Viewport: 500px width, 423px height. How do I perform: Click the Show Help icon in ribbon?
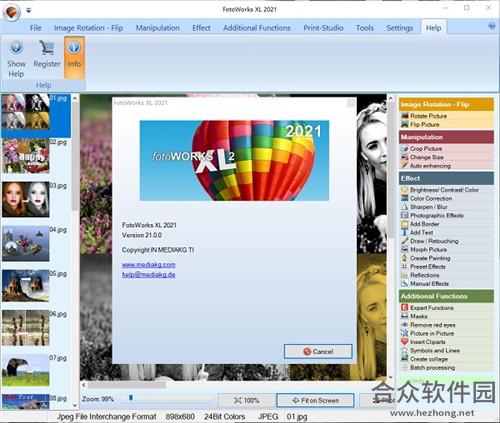coord(16,48)
